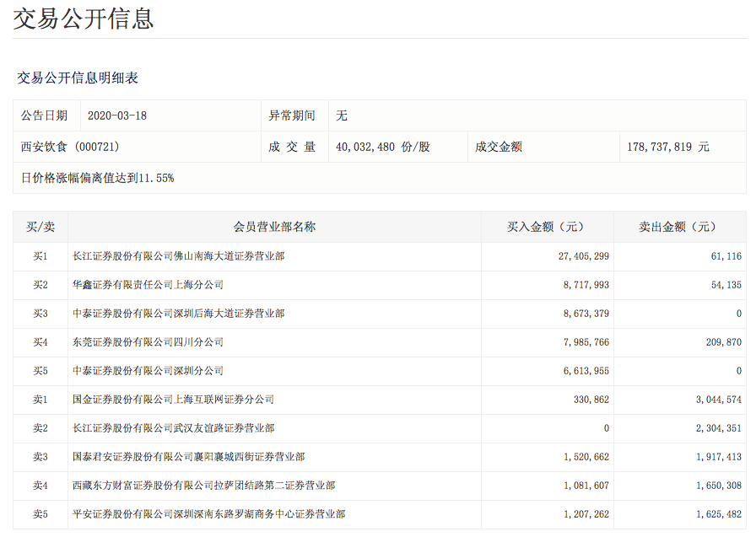Click the 会员营业部名称 column header
This screenshot has width=756, height=537.
(x=274, y=227)
